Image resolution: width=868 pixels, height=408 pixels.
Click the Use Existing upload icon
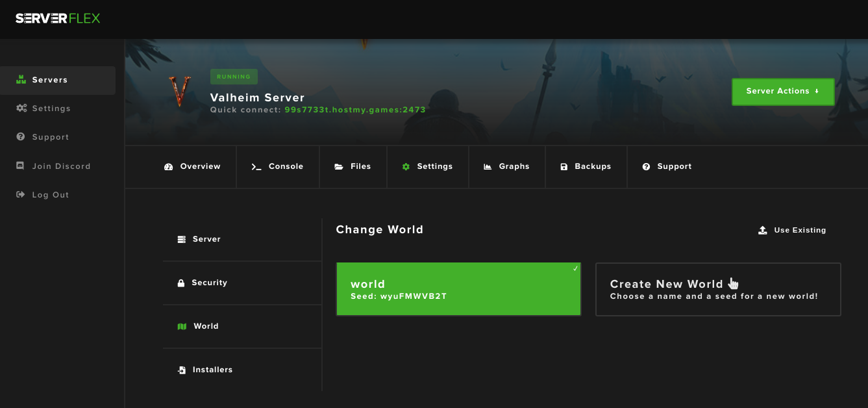click(763, 231)
